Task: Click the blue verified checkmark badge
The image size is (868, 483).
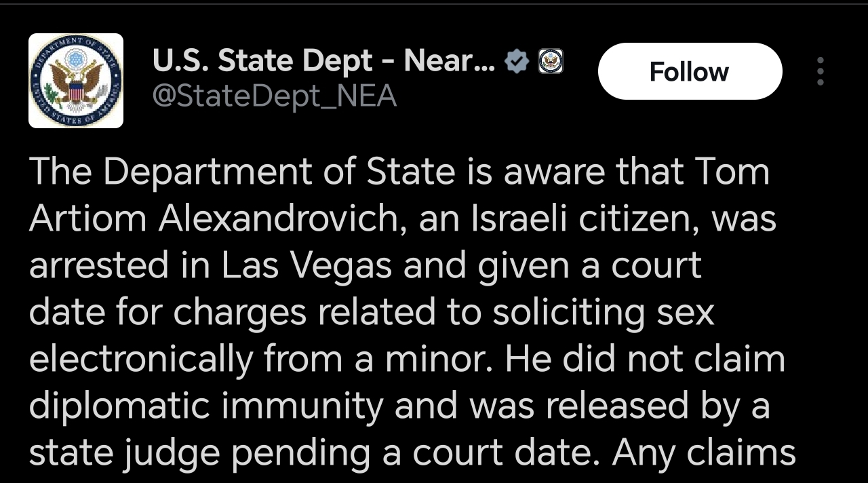Action: tap(517, 62)
